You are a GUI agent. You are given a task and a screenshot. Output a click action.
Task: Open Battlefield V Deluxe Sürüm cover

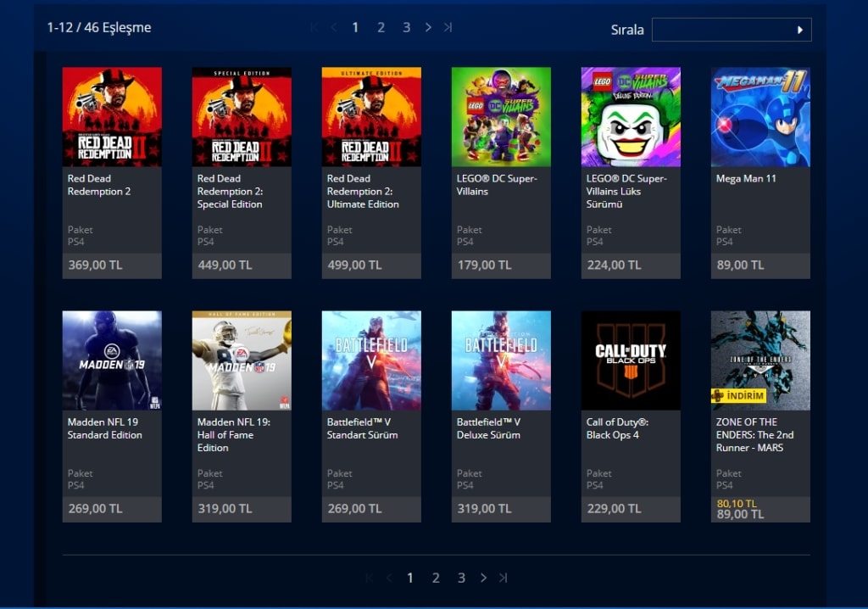click(x=501, y=360)
